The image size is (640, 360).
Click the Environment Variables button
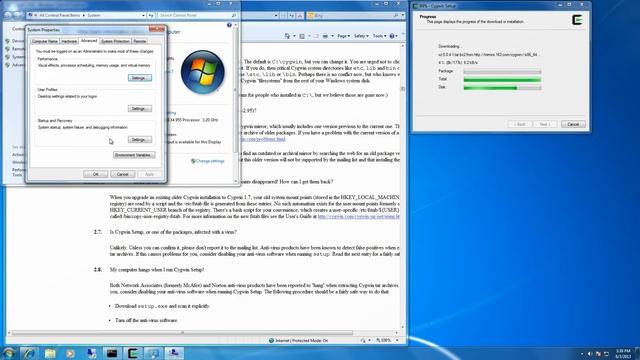click(134, 155)
